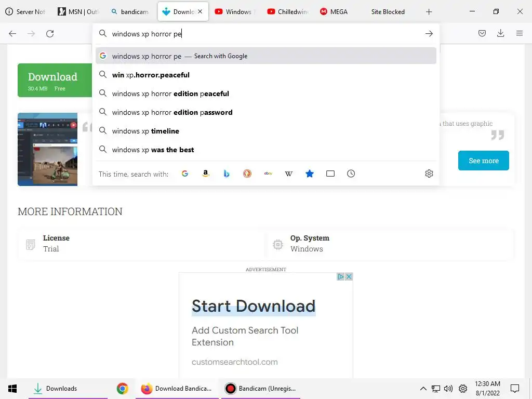Search open tabs icon
Image resolution: width=532 pixels, height=399 pixels.
point(330,174)
